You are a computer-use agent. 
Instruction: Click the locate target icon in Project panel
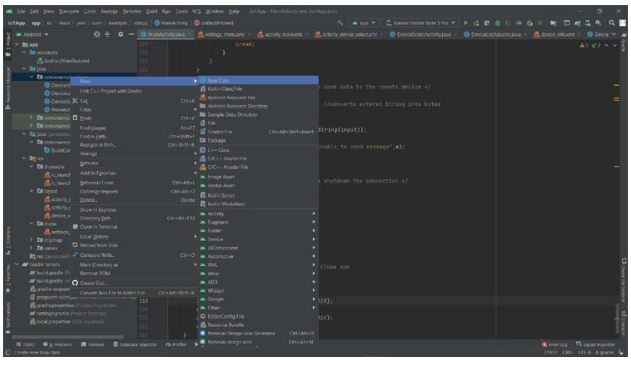tap(97, 35)
